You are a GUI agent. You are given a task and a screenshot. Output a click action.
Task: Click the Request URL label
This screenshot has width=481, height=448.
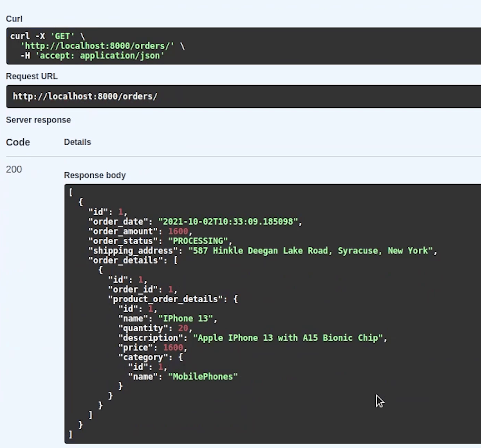pyautogui.click(x=32, y=76)
